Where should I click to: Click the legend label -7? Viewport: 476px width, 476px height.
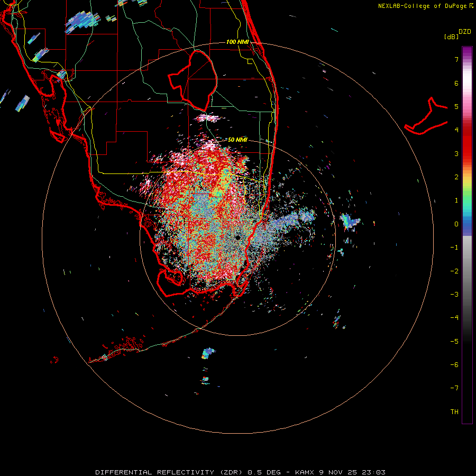(x=454, y=388)
